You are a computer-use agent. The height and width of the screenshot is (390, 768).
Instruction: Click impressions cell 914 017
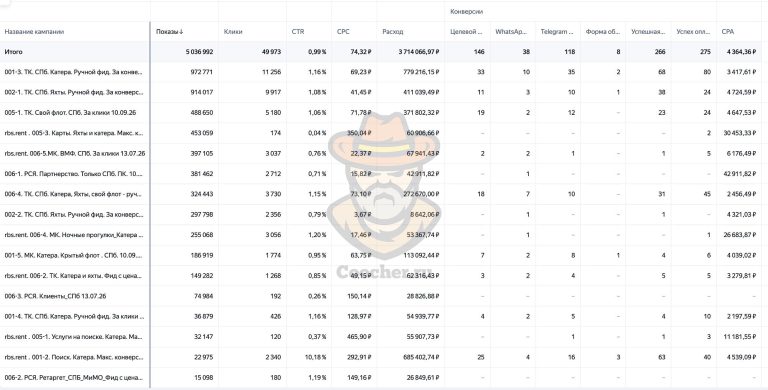click(x=202, y=93)
